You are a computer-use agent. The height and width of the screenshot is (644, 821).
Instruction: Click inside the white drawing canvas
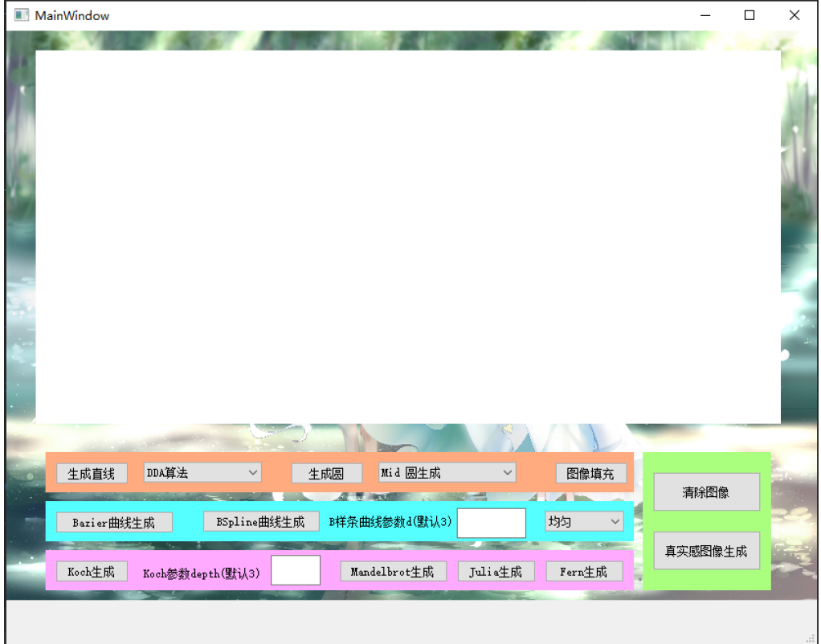click(408, 237)
